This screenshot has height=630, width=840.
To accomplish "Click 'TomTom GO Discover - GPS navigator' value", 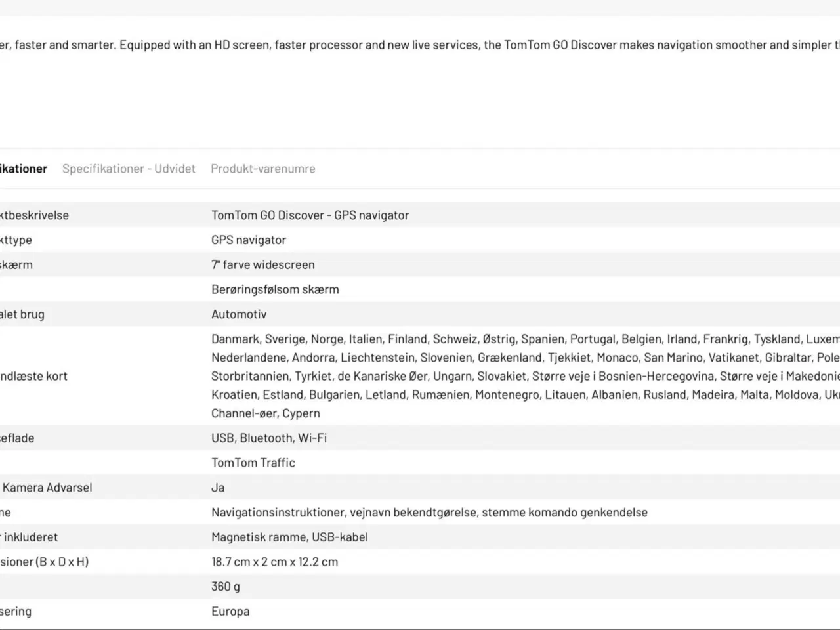I will pos(310,215).
